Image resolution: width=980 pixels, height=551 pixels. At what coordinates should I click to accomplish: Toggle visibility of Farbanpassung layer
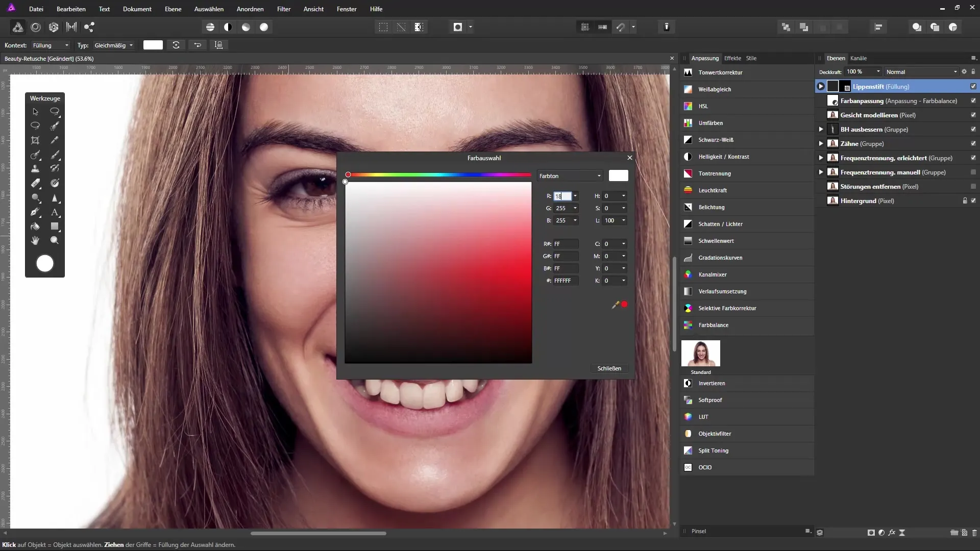coord(973,101)
